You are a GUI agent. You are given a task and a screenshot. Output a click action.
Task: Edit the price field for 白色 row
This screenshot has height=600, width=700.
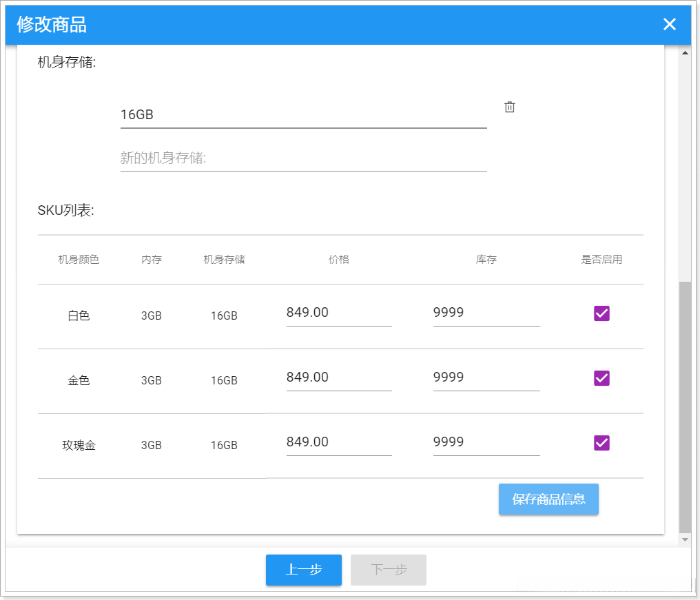tap(339, 313)
